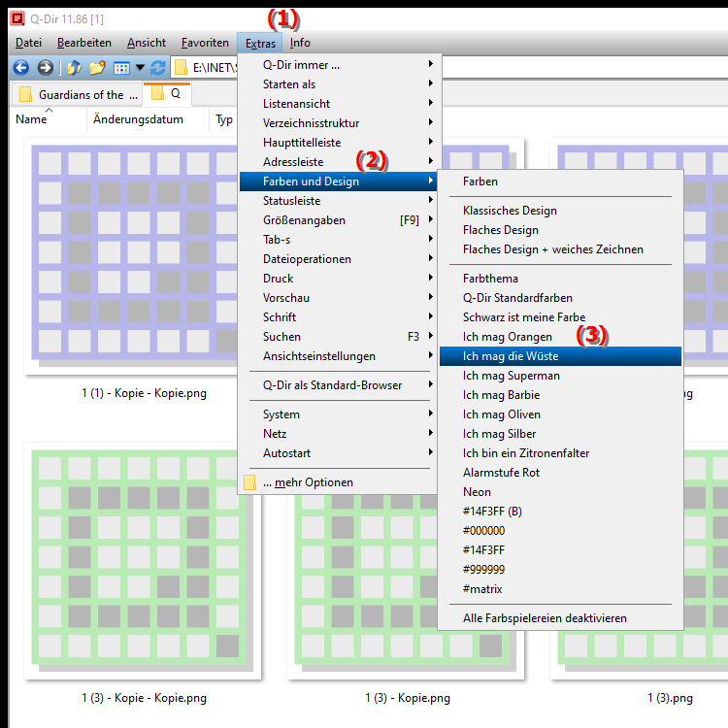Screen dimensions: 728x728
Task: Expand Haupttitelleiste submenu
Action: coord(338,143)
